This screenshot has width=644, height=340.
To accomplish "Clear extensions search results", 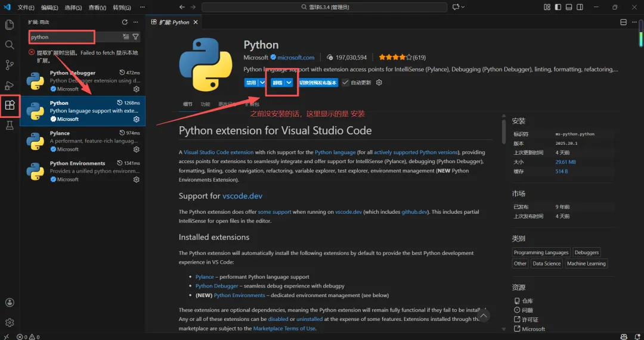I will (x=126, y=37).
